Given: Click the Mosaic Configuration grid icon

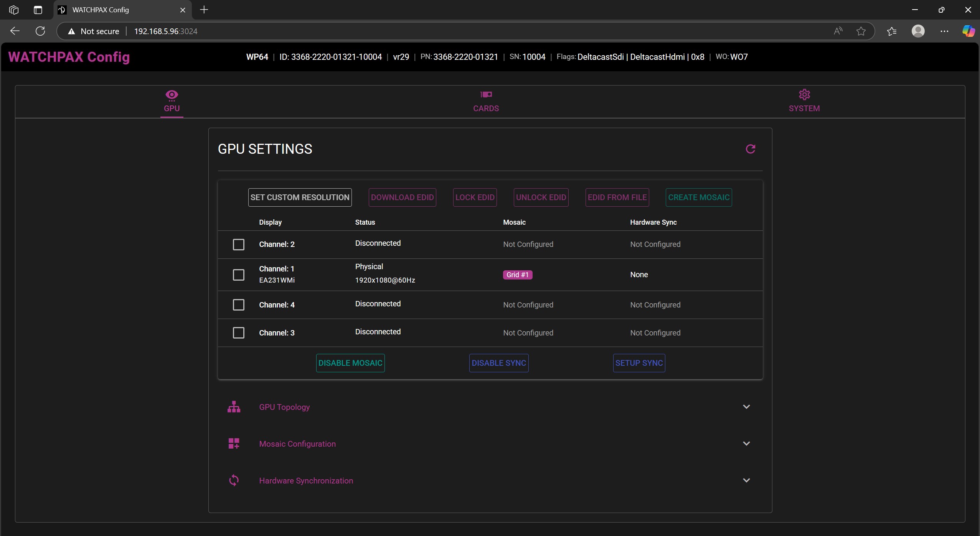Looking at the screenshot, I should coord(234,443).
